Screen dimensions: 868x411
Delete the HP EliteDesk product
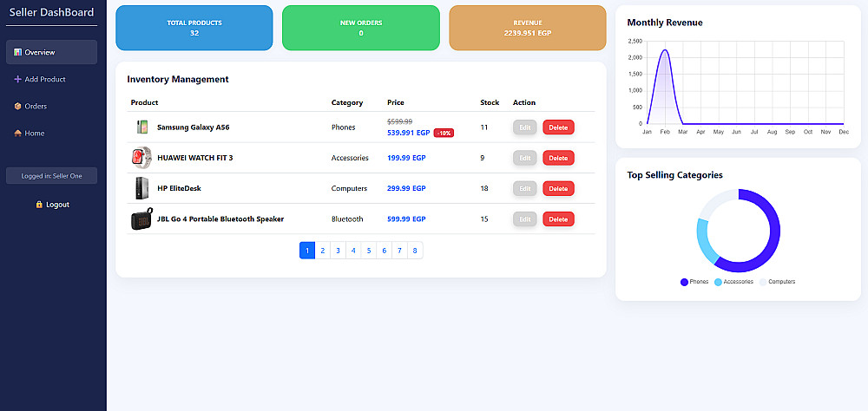(x=558, y=189)
